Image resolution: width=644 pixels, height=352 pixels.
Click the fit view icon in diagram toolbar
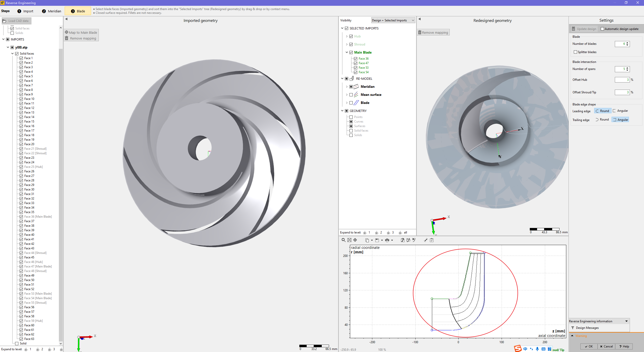pos(349,240)
